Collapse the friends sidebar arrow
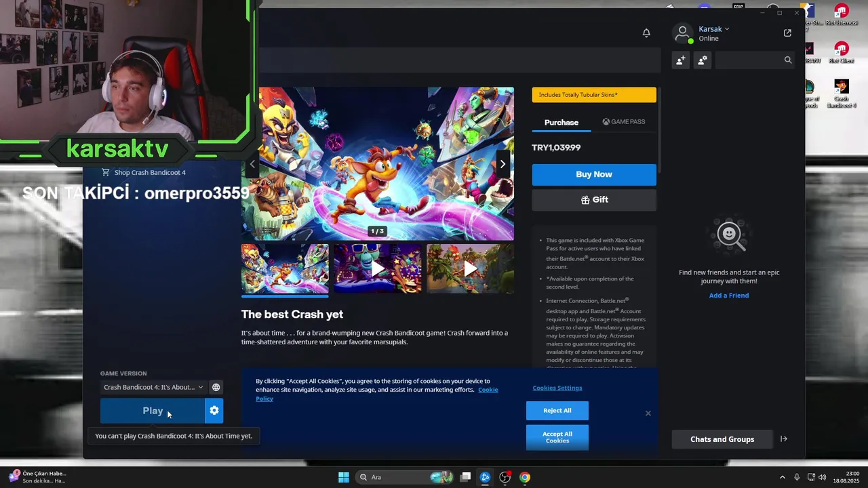The width and height of the screenshot is (868, 488). pos(784,439)
